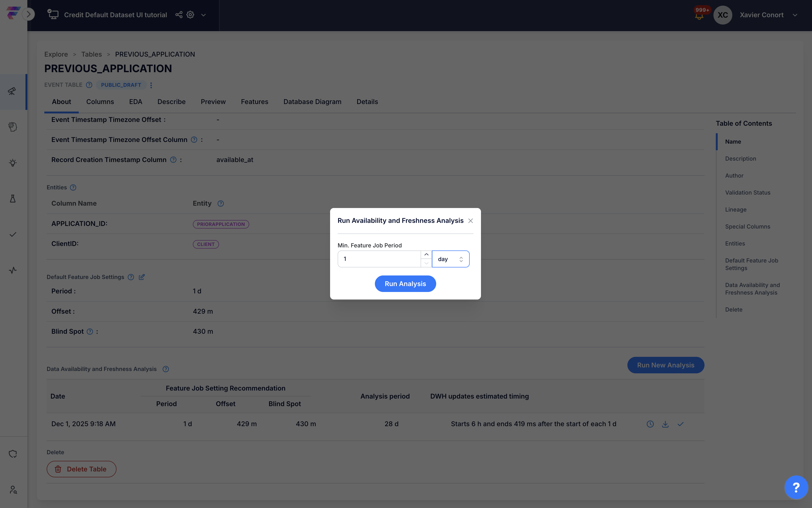Open the flask experiment sidebar icon
This screenshot has height=508, width=812.
13,199
